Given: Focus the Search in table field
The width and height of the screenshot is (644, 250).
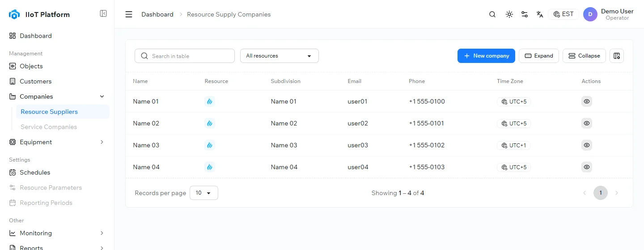Looking at the screenshot, I should [x=185, y=56].
